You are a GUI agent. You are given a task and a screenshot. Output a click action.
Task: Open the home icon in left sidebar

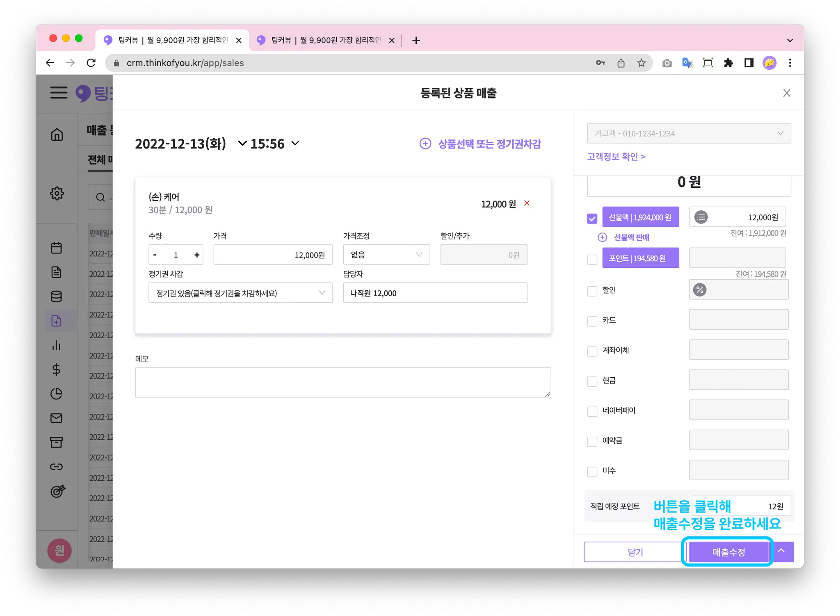57,135
